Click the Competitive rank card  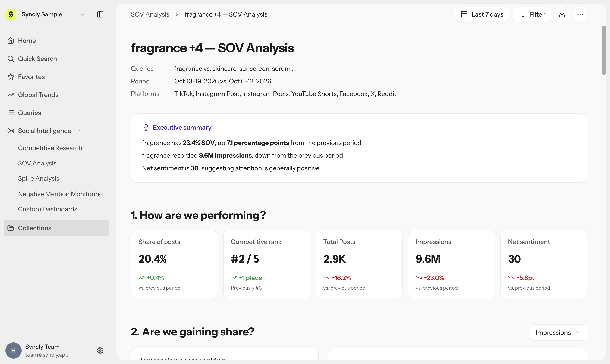pyautogui.click(x=267, y=264)
